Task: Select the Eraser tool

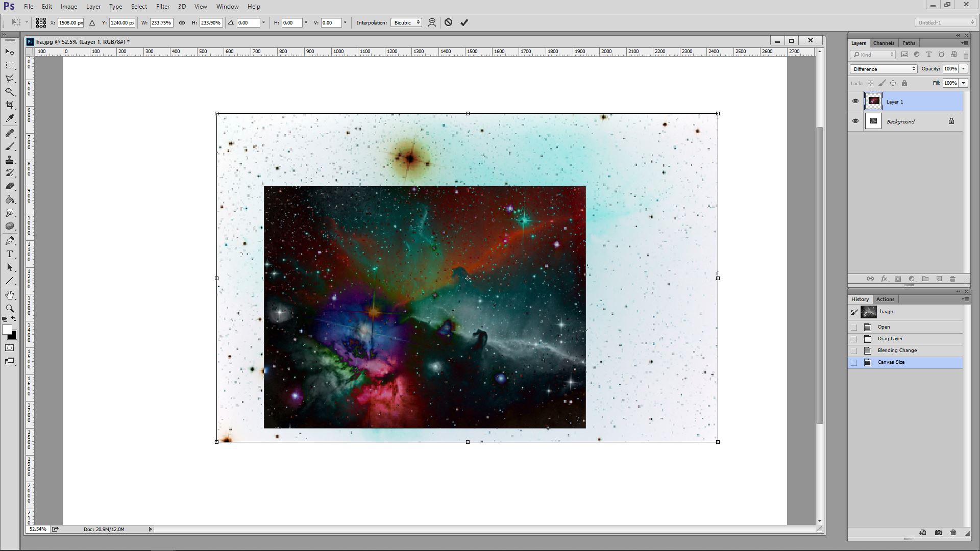Action: 10,186
